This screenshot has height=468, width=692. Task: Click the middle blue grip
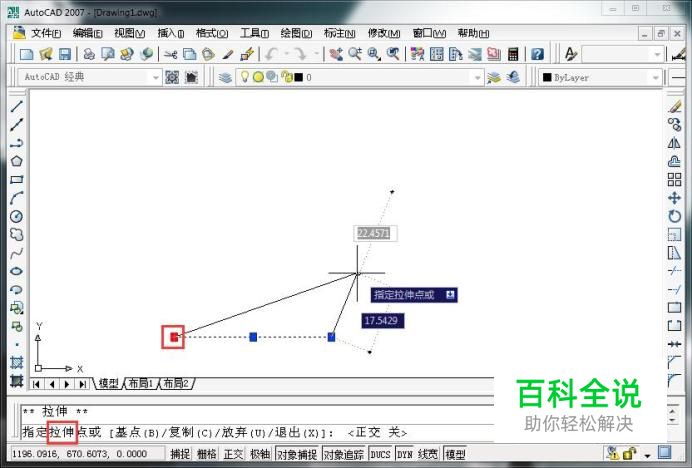coord(253,337)
